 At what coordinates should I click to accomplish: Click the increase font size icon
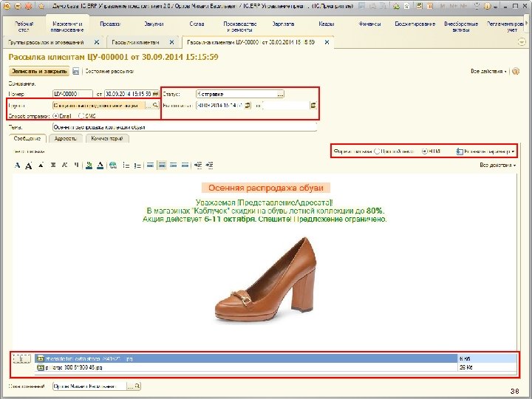pyautogui.click(x=28, y=165)
